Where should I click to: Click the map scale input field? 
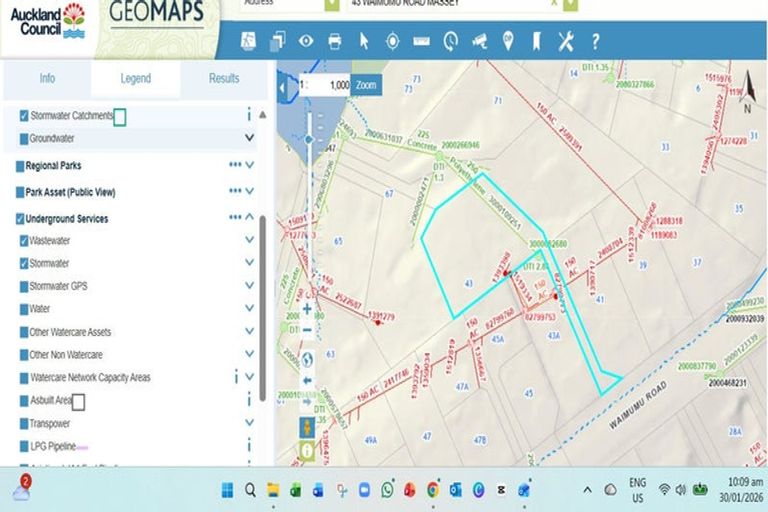pyautogui.click(x=328, y=86)
